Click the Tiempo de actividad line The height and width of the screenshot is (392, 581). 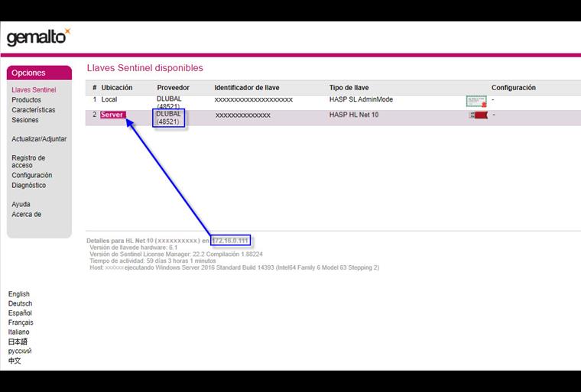[153, 261]
